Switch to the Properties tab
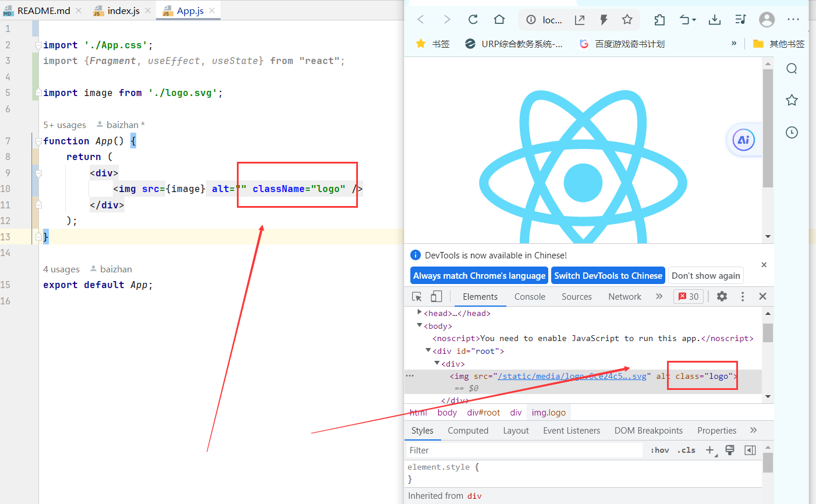Screen dimensions: 816x504 click(x=716, y=431)
